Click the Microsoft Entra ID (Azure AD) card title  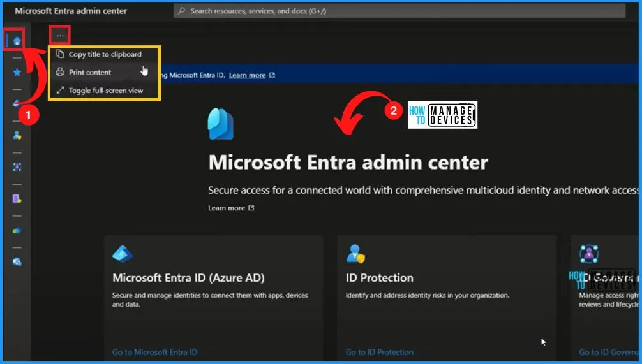click(x=188, y=278)
